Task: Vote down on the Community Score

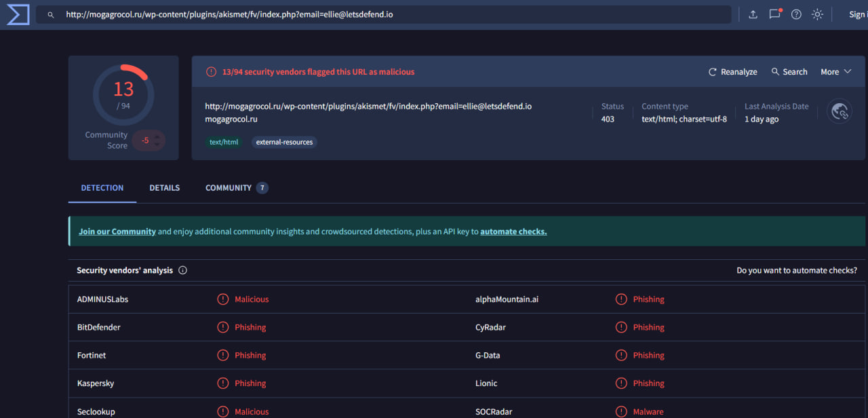Action: pyautogui.click(x=157, y=144)
